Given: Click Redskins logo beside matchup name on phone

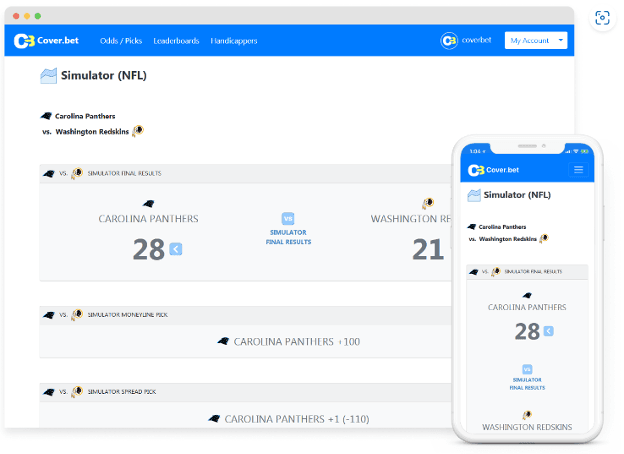Looking at the screenshot, I should pos(544,238).
